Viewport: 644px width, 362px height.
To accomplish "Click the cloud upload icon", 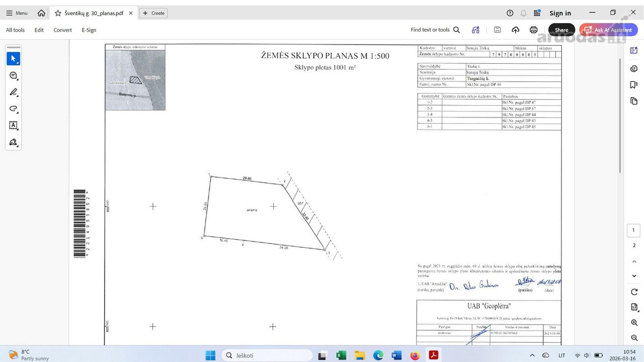I will tap(516, 30).
